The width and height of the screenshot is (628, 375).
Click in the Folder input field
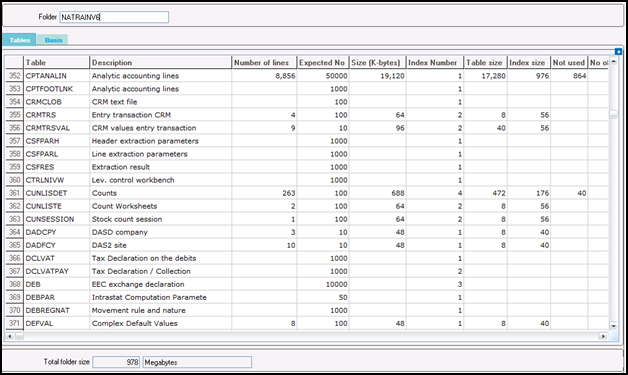[114, 17]
